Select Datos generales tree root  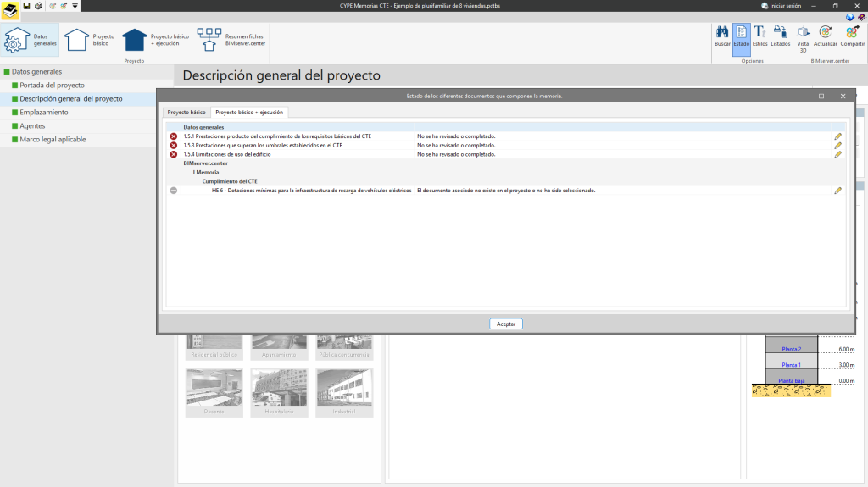(x=36, y=72)
